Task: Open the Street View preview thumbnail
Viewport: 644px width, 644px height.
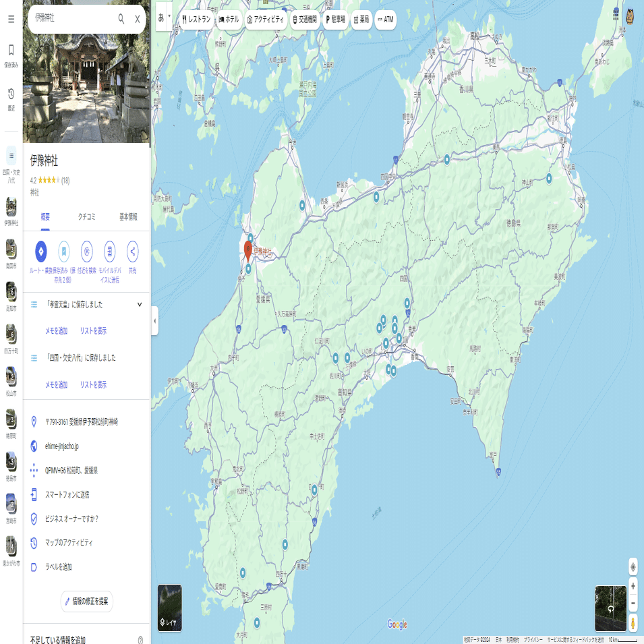Action: pos(611,608)
